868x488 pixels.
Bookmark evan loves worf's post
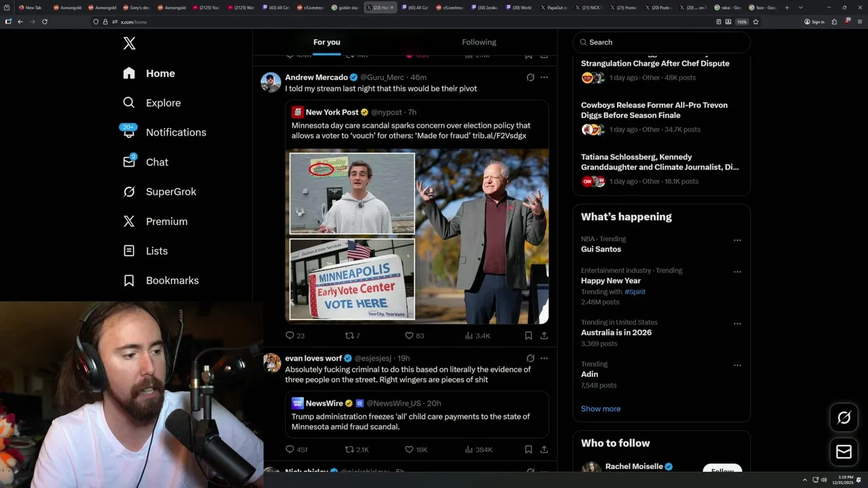click(x=528, y=449)
